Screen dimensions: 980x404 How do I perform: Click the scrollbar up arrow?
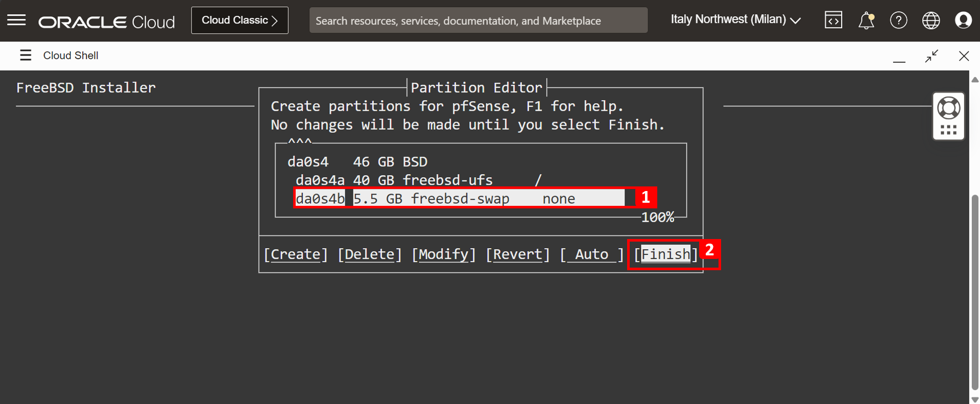[x=975, y=80]
